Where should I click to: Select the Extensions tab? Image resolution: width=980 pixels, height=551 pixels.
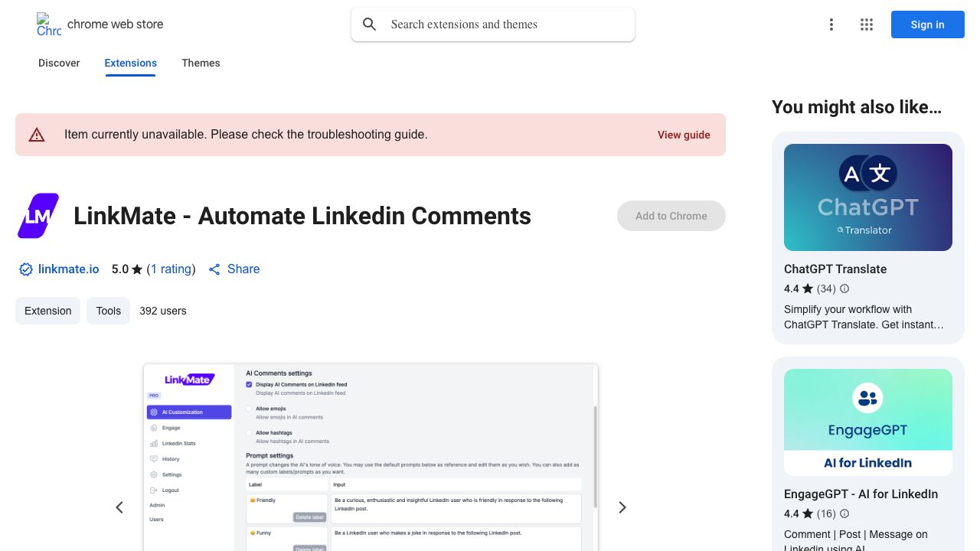tap(130, 64)
